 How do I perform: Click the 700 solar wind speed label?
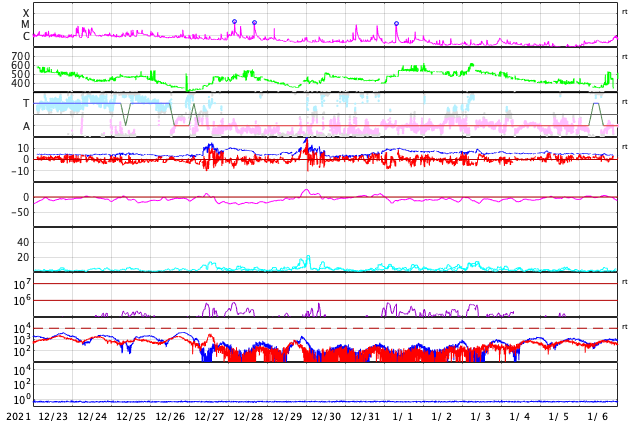[x=21, y=56]
